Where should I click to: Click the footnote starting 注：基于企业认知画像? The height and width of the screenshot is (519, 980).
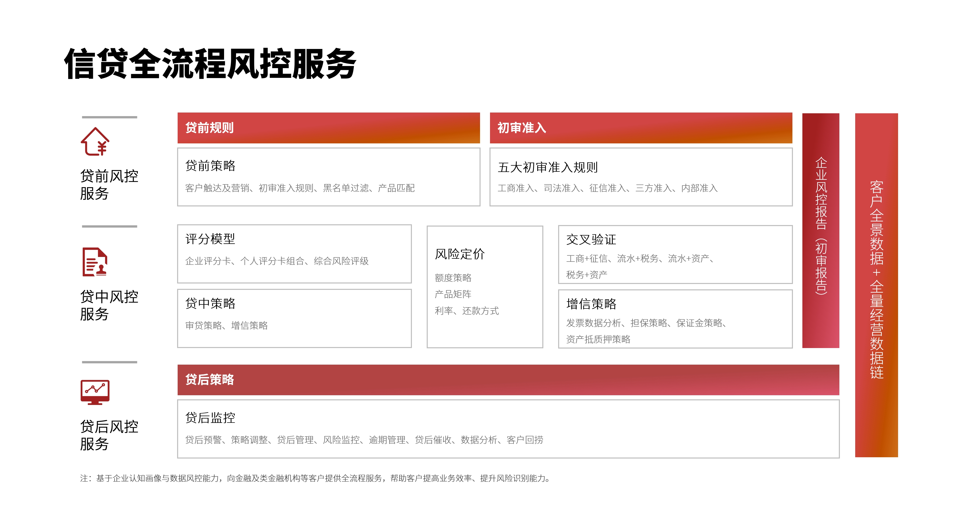tap(315, 478)
